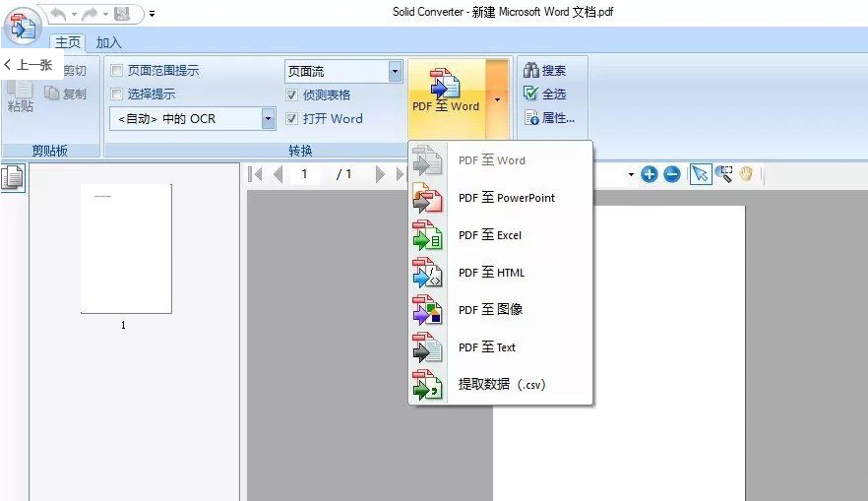Click the current page number field
This screenshot has height=501, width=868.
pos(304,174)
